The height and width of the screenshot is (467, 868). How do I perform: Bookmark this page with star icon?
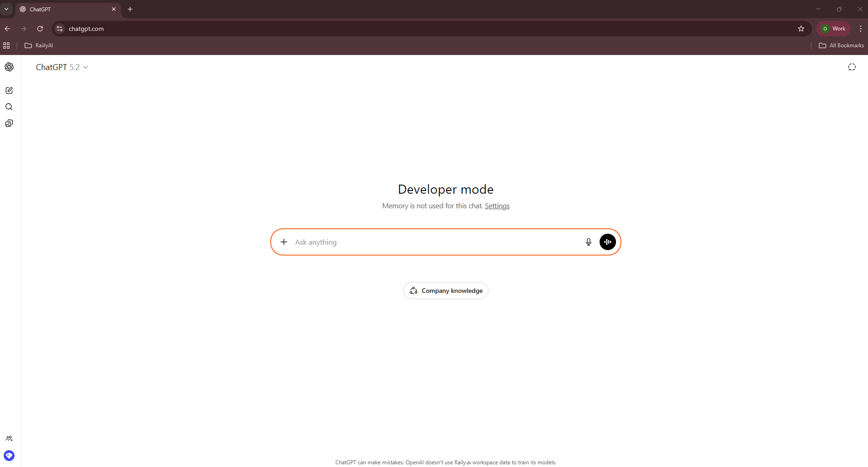pos(801,29)
